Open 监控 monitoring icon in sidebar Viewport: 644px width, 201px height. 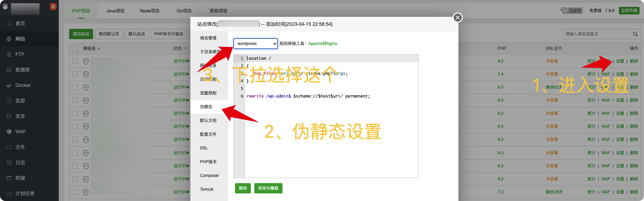[9, 101]
